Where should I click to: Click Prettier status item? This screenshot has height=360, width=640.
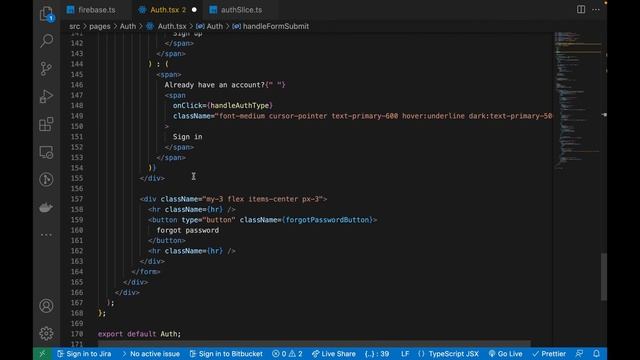coord(549,354)
